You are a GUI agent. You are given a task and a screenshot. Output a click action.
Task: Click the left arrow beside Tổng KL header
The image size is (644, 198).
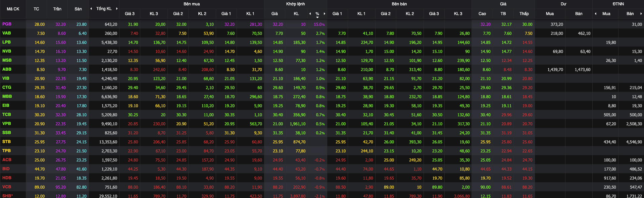point(91,9)
